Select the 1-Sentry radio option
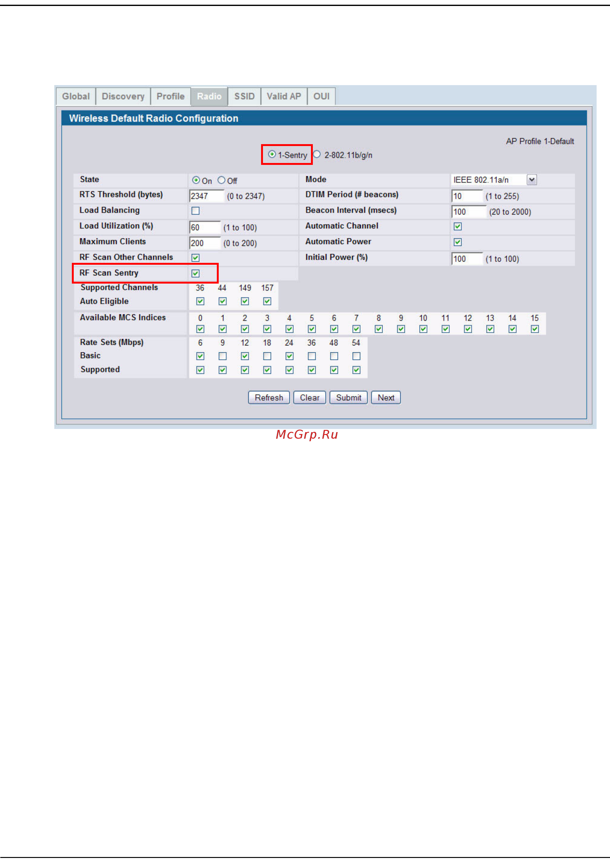 click(x=272, y=154)
